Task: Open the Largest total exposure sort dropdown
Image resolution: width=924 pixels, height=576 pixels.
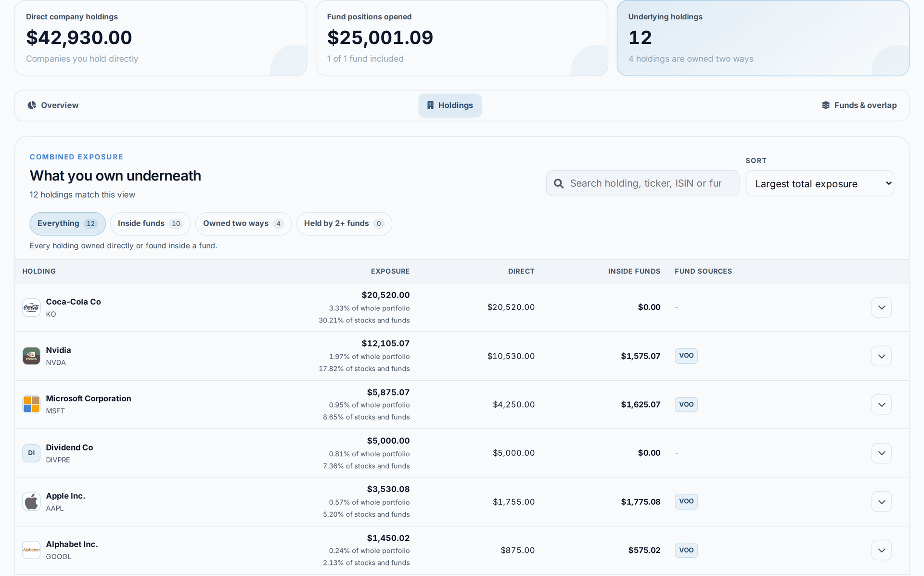Action: pyautogui.click(x=820, y=183)
